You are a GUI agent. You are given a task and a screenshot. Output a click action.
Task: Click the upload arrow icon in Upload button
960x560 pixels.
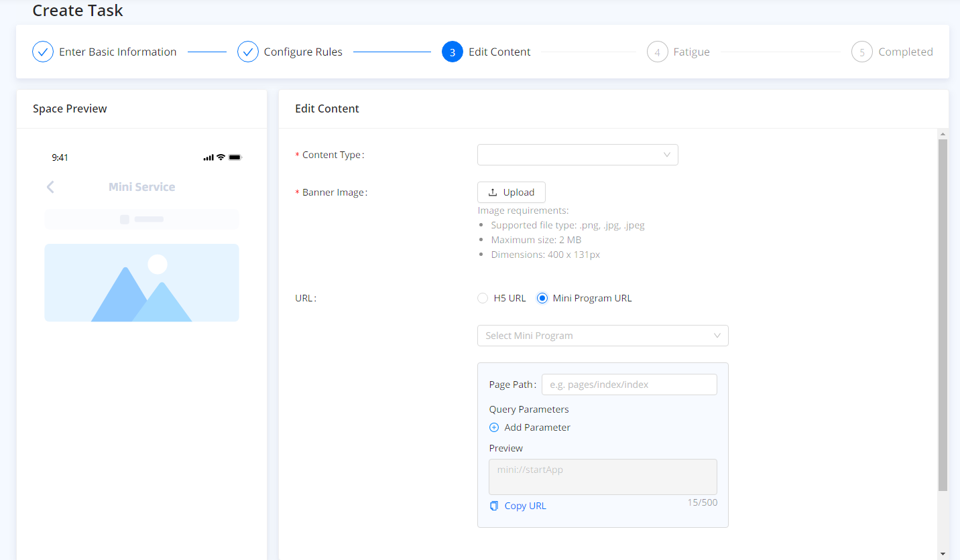pyautogui.click(x=493, y=192)
